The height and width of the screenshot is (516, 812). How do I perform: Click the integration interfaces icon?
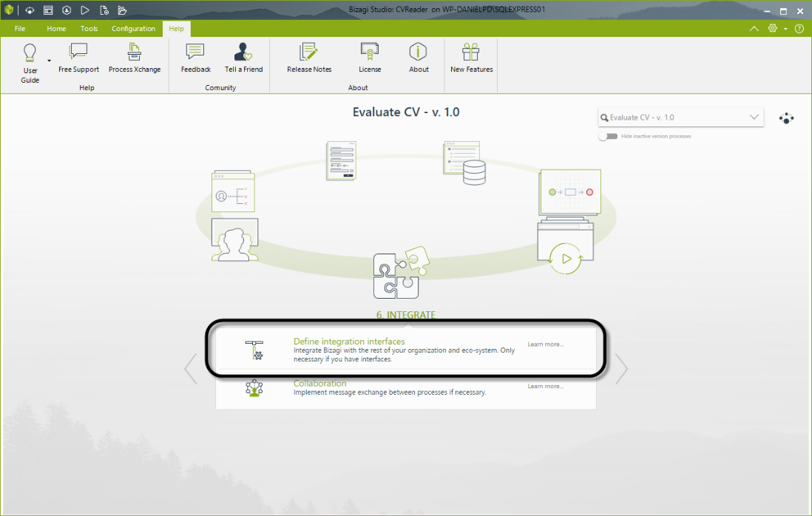254,350
